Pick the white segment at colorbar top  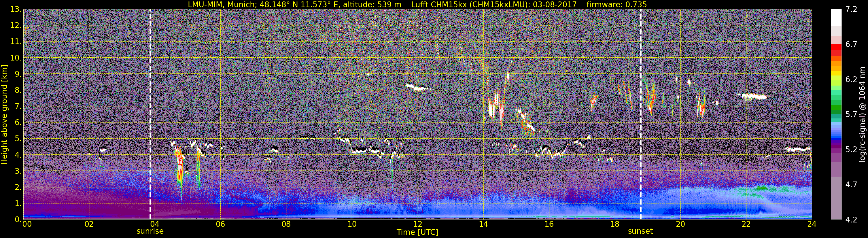tap(836, 18)
